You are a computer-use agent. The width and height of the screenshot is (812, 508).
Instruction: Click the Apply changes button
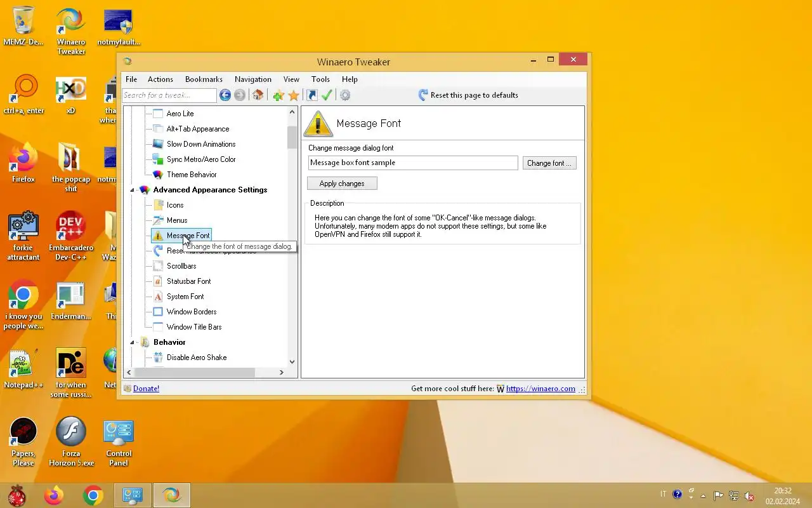pos(342,184)
